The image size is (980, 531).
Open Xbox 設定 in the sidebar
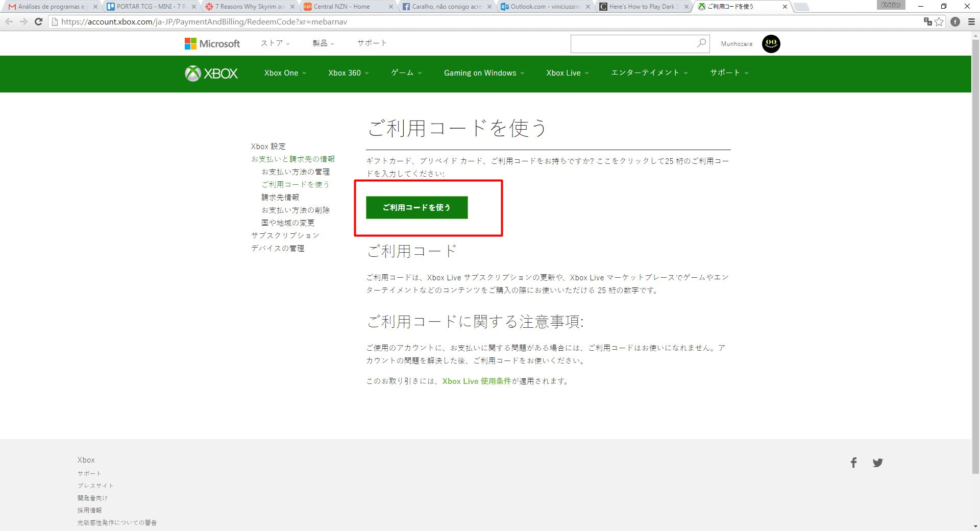point(268,147)
